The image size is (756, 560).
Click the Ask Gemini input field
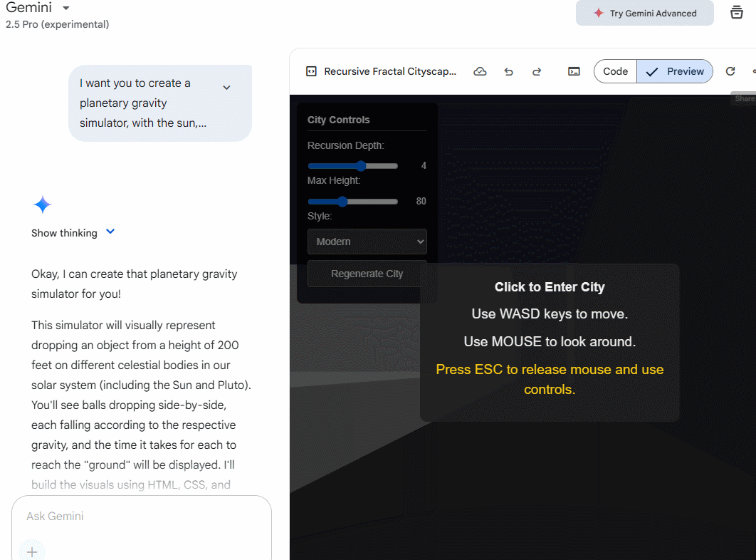click(141, 516)
